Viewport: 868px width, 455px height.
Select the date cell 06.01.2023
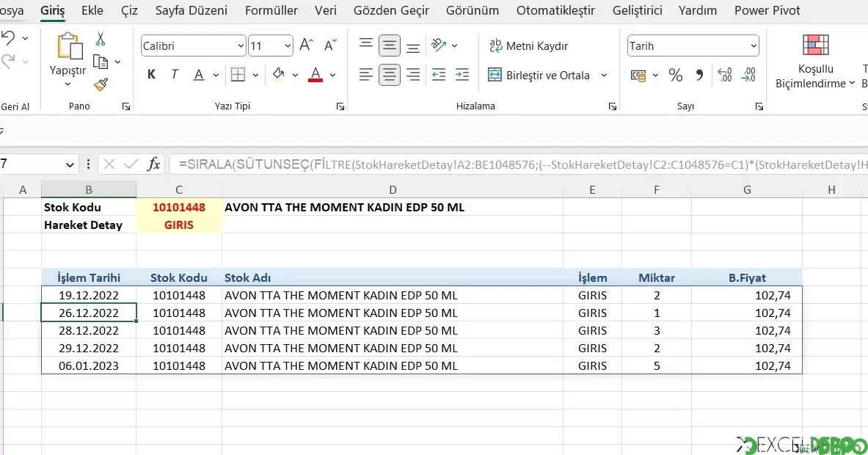point(89,366)
